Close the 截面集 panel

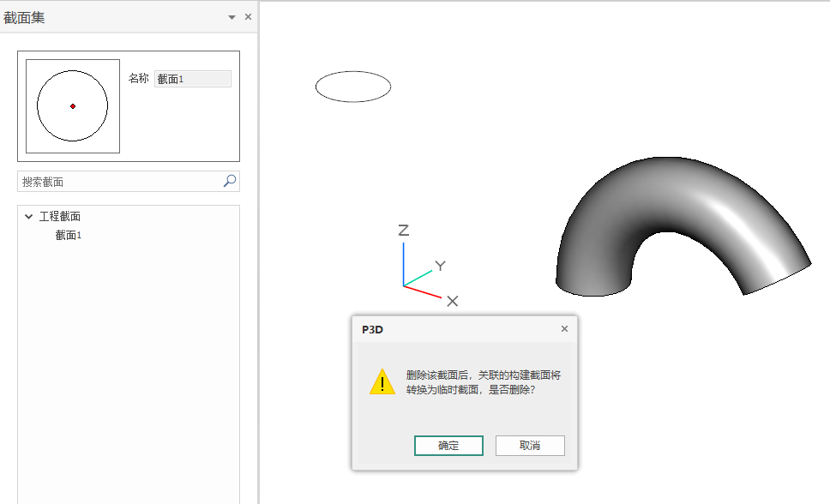point(248,16)
